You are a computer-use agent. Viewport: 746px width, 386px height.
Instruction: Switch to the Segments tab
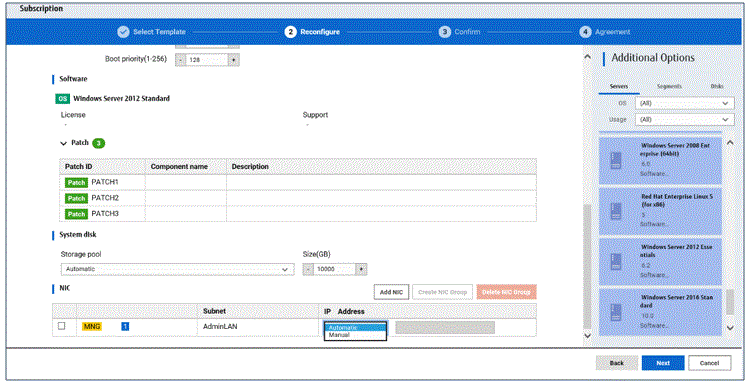point(669,87)
